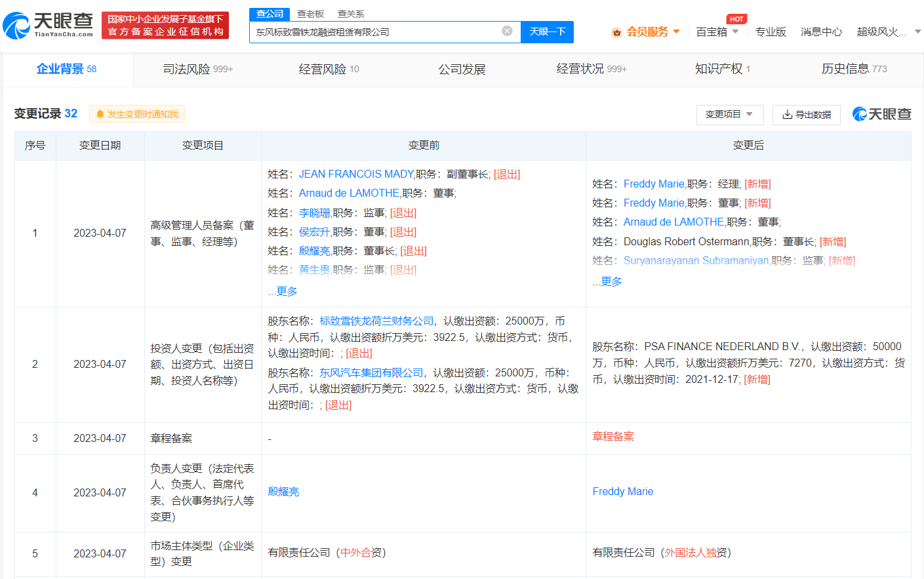Click the 变更记录 32 section title
924x579 pixels.
(x=46, y=113)
